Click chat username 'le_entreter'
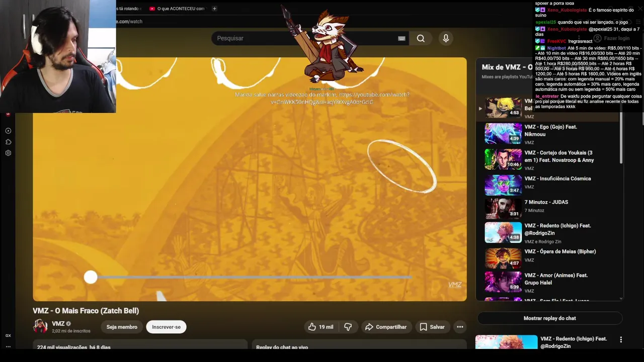This screenshot has width=644, height=362. point(547,96)
